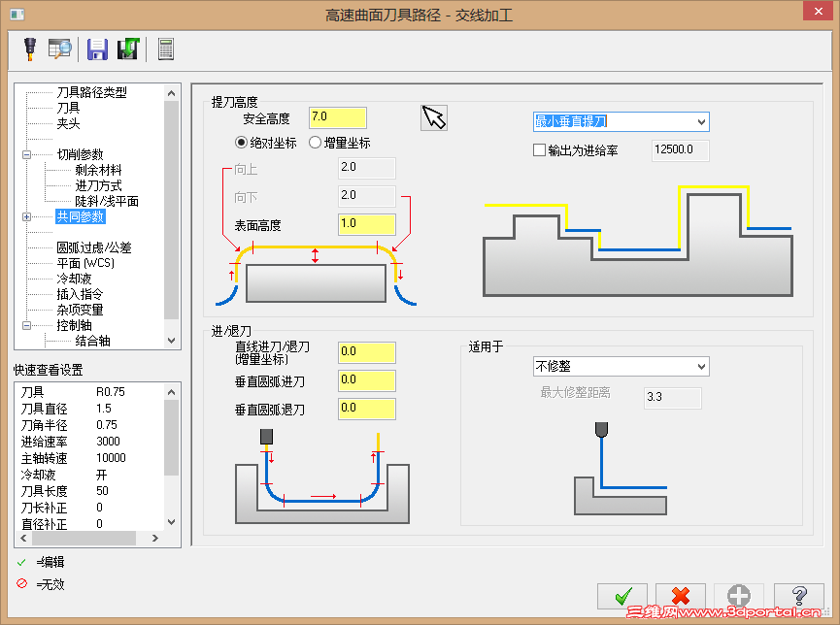Select 夹头 tree item
840x625 pixels.
click(68, 123)
